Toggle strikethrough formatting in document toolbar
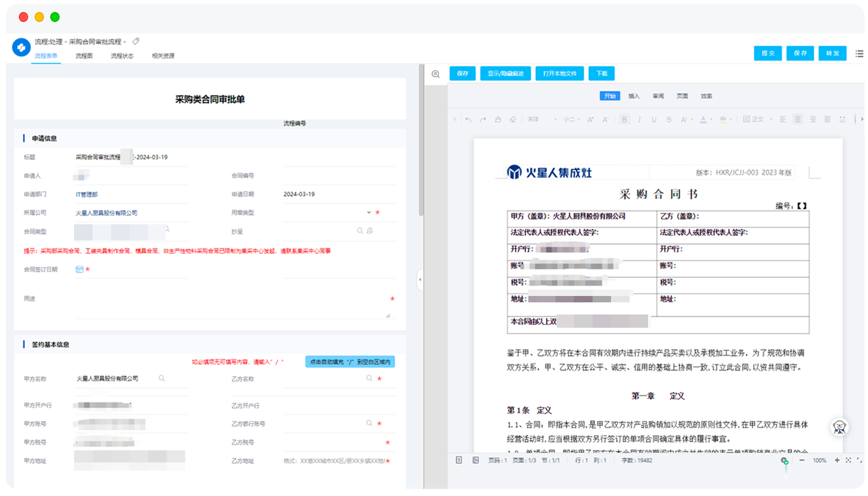868x496 pixels. click(x=669, y=120)
